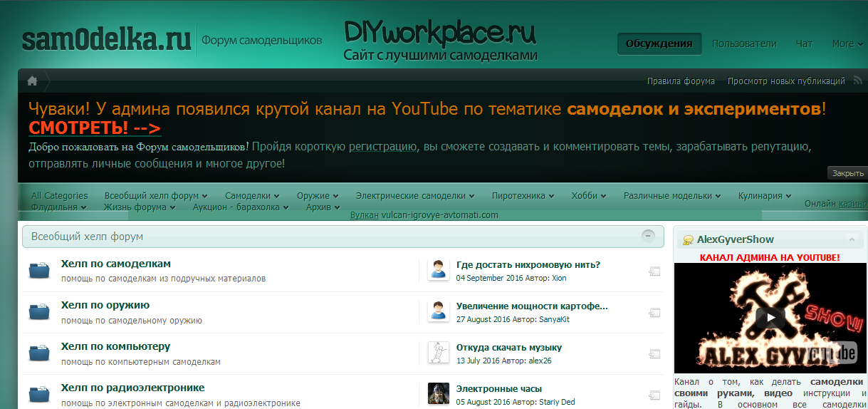Click the СМОТРЕТЬ! --> YouTube link
The width and height of the screenshot is (868, 409).
95,128
